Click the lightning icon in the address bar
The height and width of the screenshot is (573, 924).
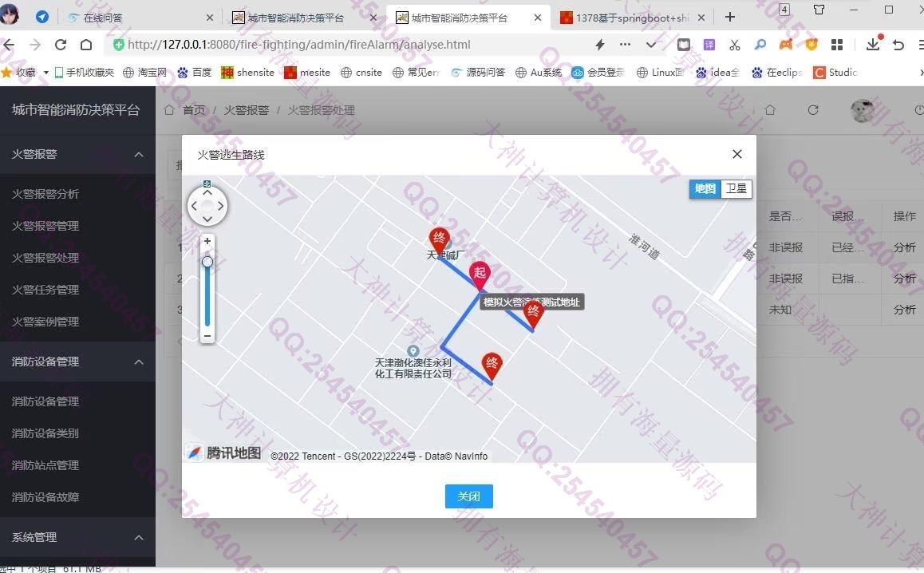click(600, 44)
